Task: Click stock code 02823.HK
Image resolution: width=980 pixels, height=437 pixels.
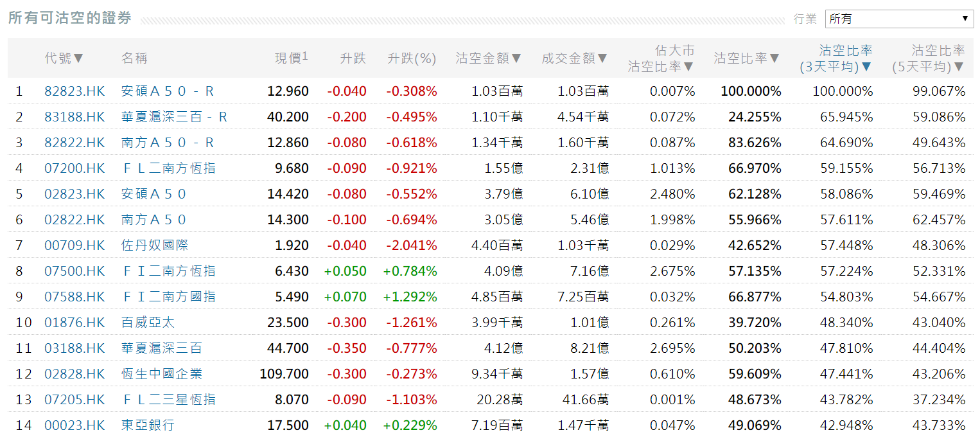Action: click(74, 194)
